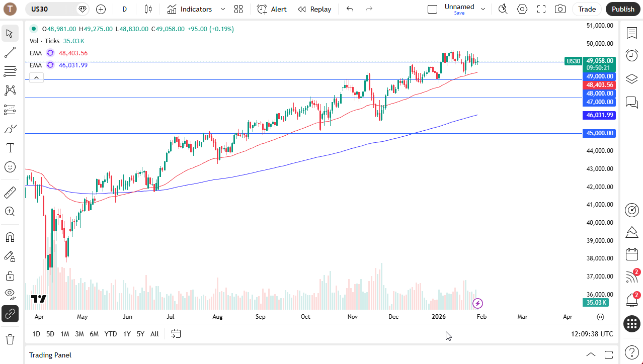The width and height of the screenshot is (643, 364).
Task: Open the chats speech bubble panel
Action: [x=632, y=103]
